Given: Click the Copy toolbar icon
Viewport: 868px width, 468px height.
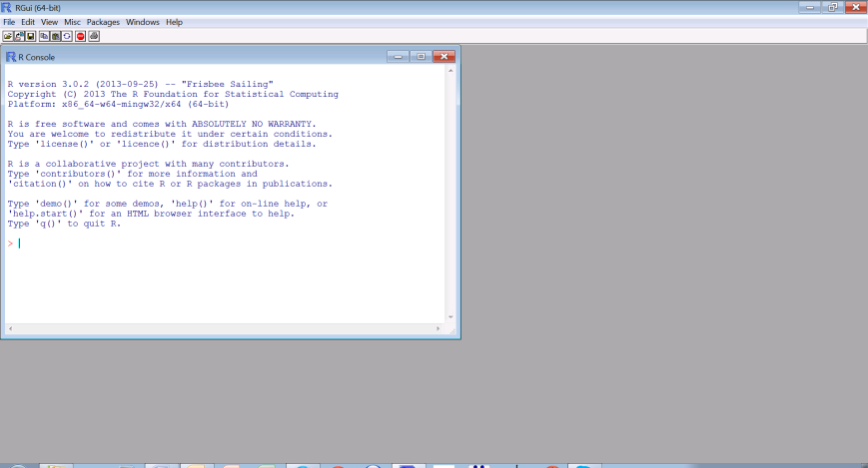Looking at the screenshot, I should click(x=44, y=36).
